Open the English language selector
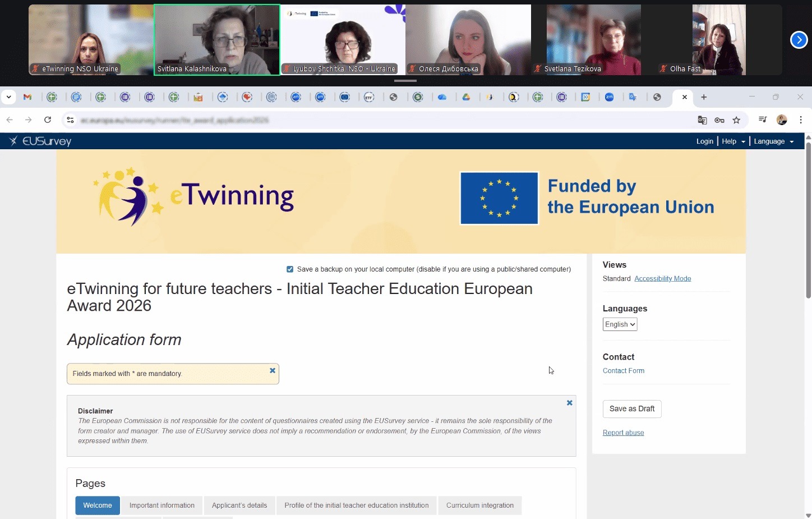 point(619,324)
